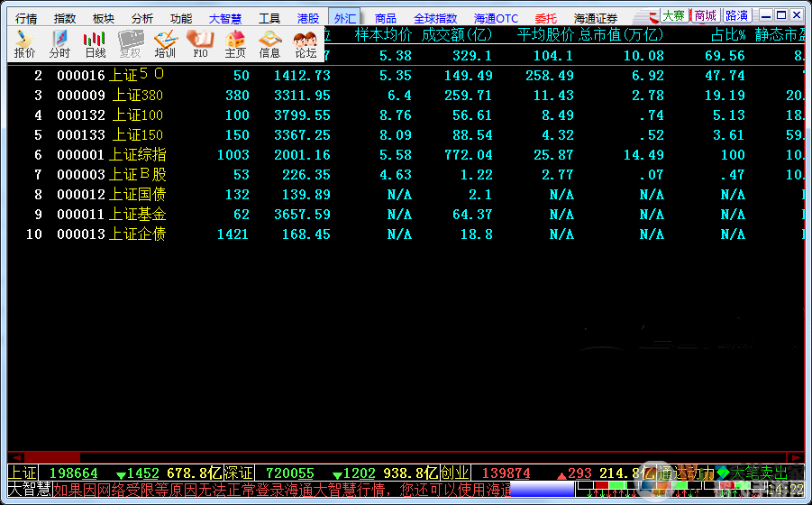Viewport: 812px width, 505px height.
Task: Open the 信息 information icon
Action: click(x=269, y=43)
